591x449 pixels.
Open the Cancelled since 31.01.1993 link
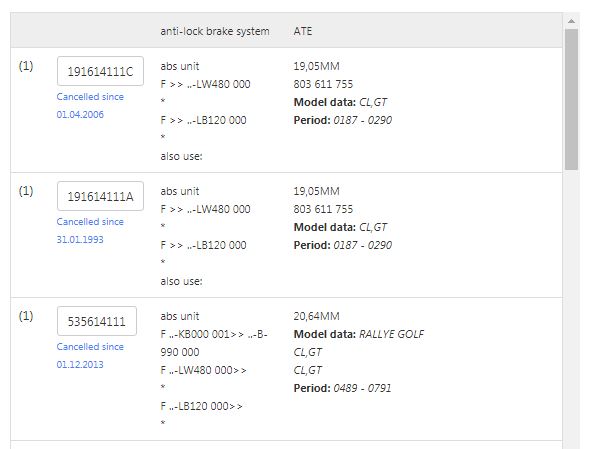90,231
